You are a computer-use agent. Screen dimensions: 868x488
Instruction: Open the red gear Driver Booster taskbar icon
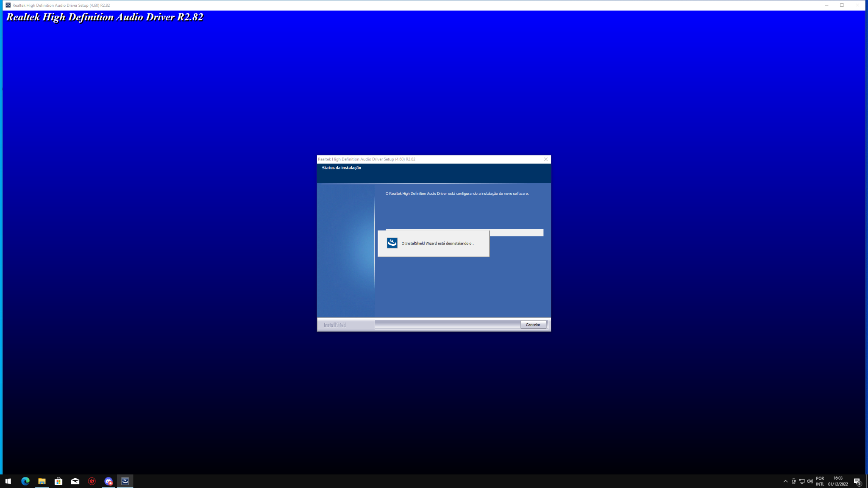point(92,481)
